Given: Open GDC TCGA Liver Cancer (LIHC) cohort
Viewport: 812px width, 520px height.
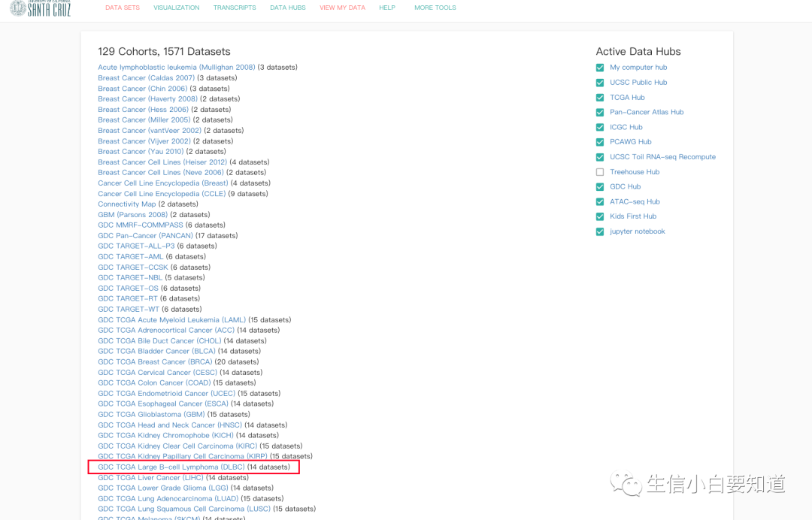Looking at the screenshot, I should point(150,478).
